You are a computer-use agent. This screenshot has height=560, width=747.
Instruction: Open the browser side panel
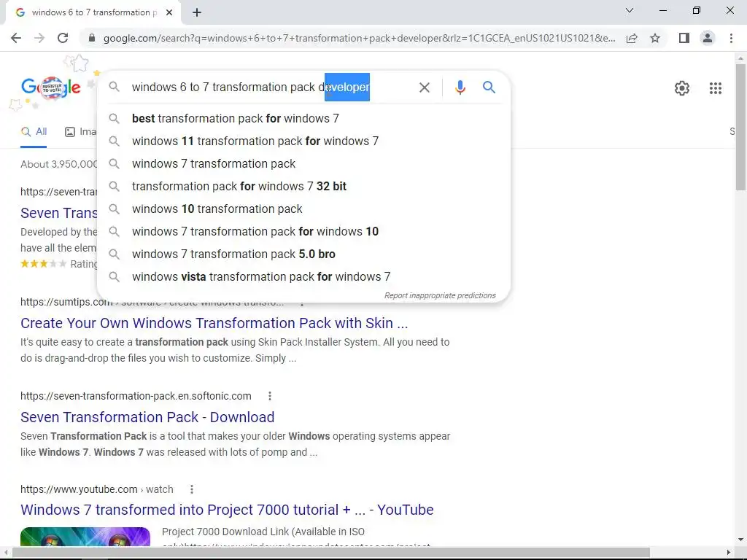click(x=684, y=38)
